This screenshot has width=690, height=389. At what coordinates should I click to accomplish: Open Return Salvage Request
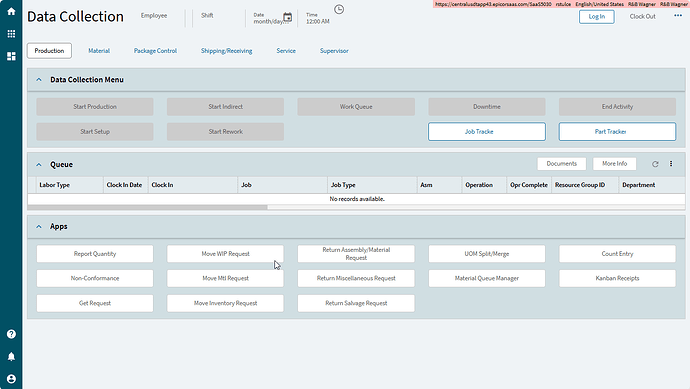point(356,303)
